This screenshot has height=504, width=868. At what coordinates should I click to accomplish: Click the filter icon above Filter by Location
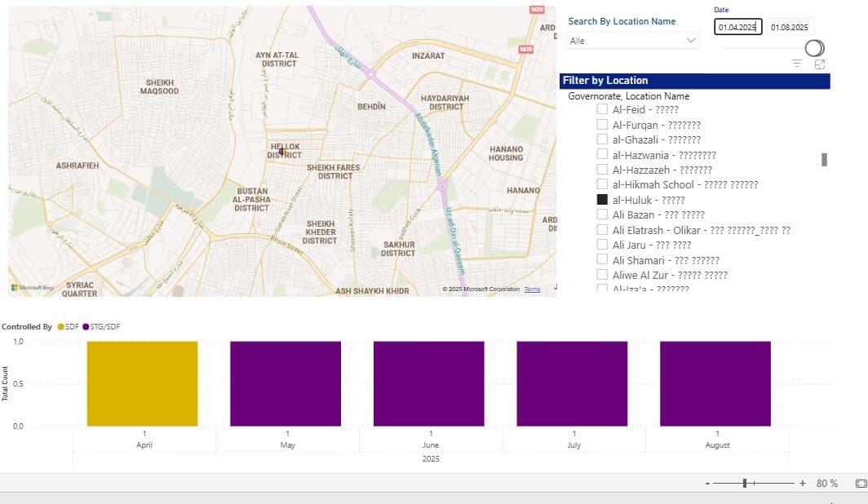coord(797,64)
